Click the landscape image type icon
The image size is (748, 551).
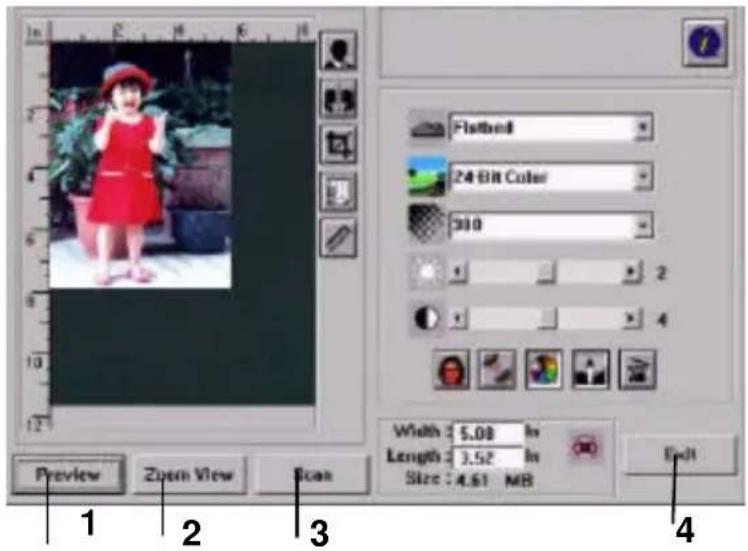[427, 177]
